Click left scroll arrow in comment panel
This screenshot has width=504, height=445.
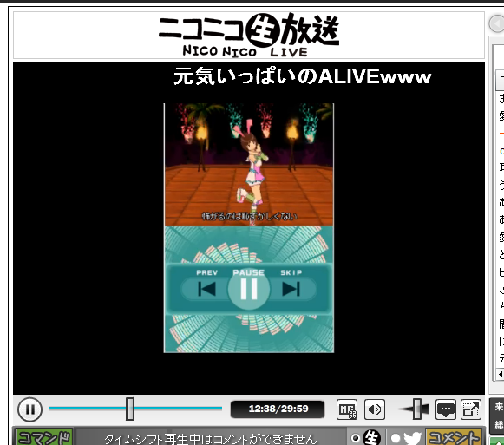[501, 374]
